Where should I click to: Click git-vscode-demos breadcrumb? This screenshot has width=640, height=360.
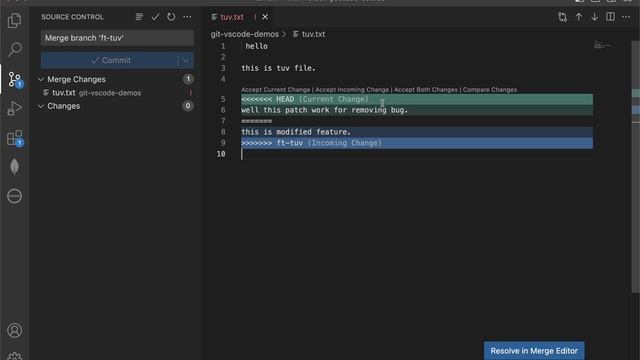click(244, 34)
